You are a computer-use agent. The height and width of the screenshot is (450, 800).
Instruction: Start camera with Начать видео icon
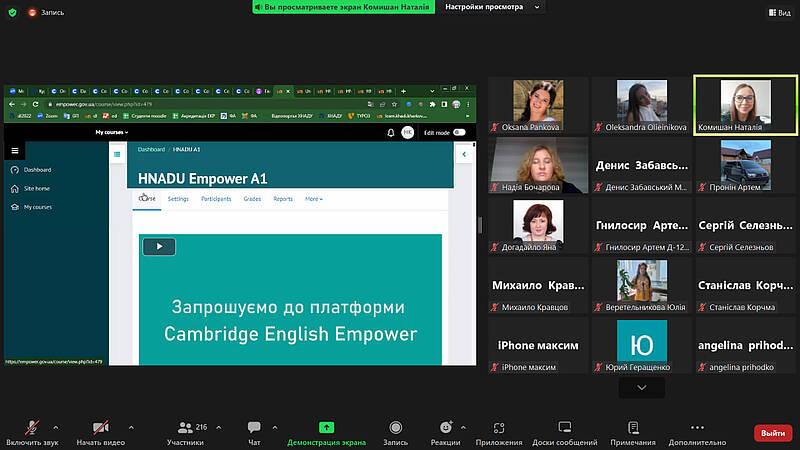[101, 428]
